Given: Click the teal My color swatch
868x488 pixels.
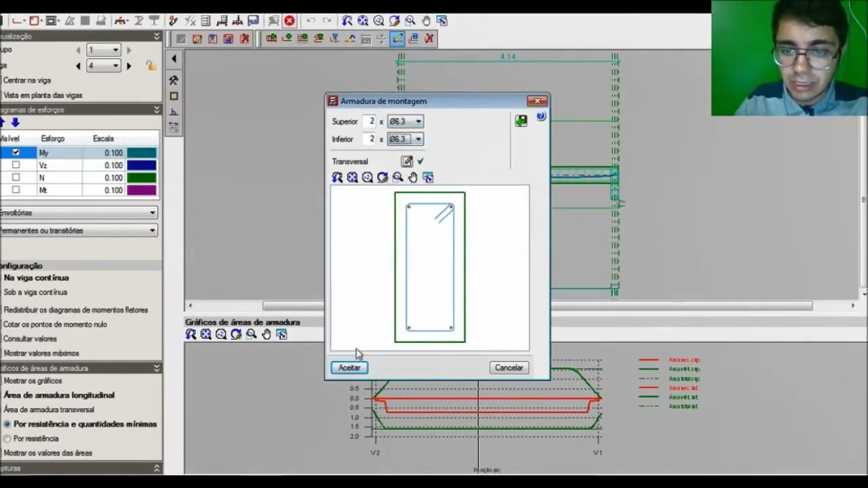Looking at the screenshot, I should click(x=141, y=152).
